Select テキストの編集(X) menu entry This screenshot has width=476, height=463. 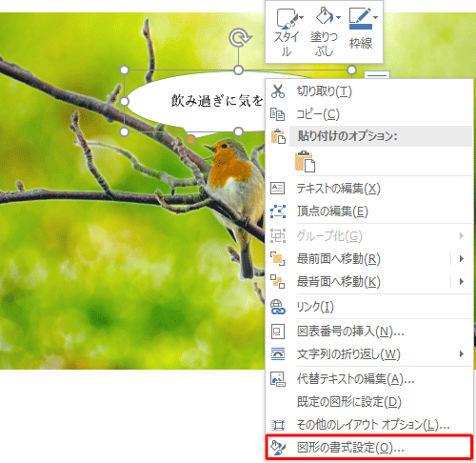pyautogui.click(x=369, y=189)
